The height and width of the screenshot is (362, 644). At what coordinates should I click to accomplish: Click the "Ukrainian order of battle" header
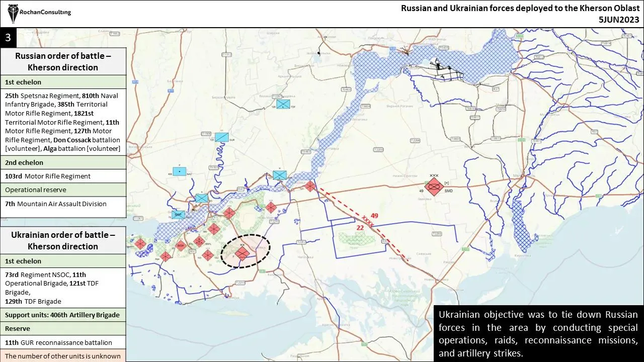point(63,240)
